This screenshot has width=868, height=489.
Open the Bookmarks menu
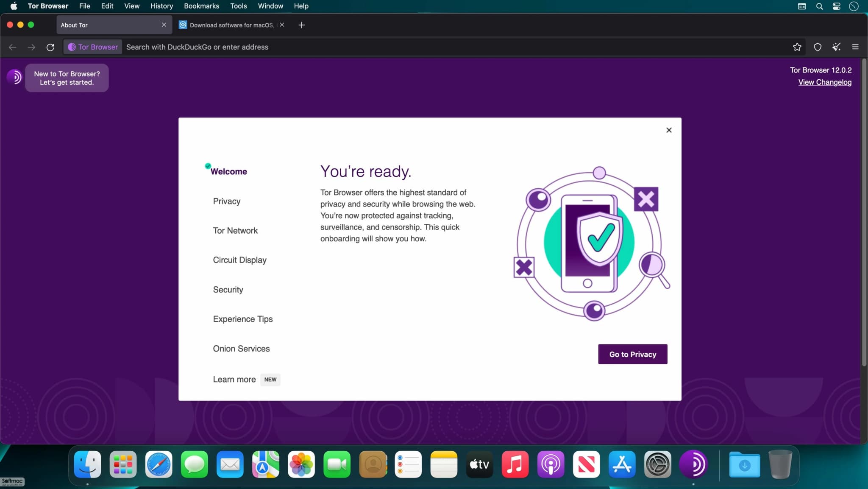point(201,6)
